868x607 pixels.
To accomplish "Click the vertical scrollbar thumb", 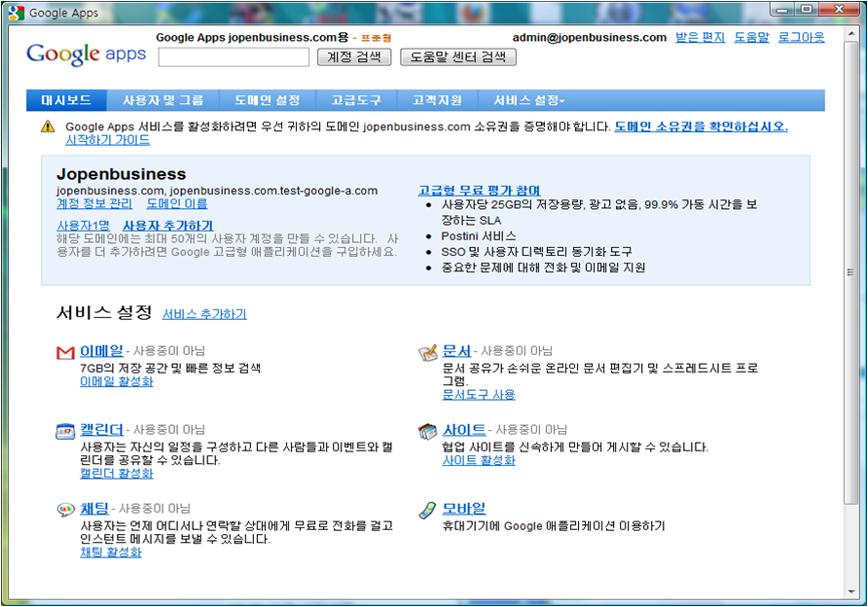I will (851, 272).
